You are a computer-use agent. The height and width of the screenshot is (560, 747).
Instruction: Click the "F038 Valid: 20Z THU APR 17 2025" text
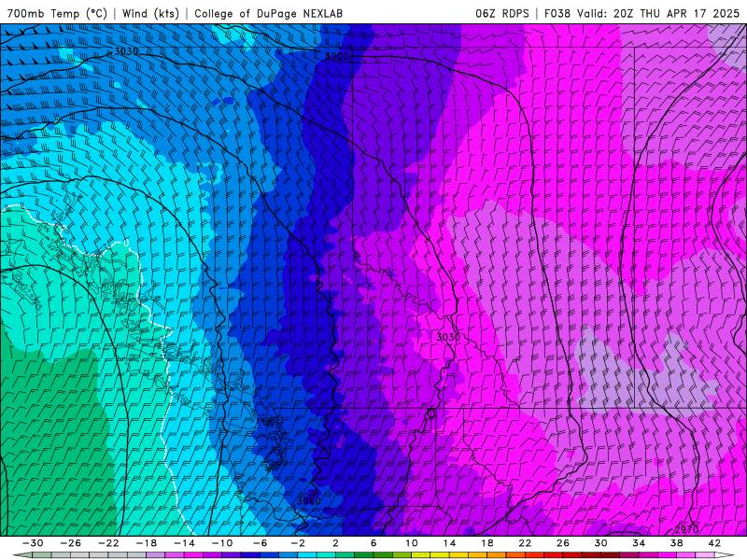(641, 13)
